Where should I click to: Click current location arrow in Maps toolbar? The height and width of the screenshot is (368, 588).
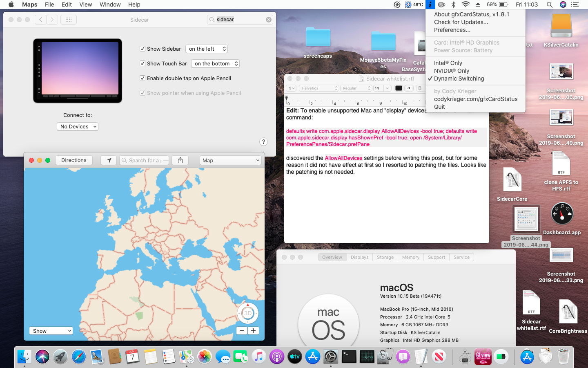point(109,160)
